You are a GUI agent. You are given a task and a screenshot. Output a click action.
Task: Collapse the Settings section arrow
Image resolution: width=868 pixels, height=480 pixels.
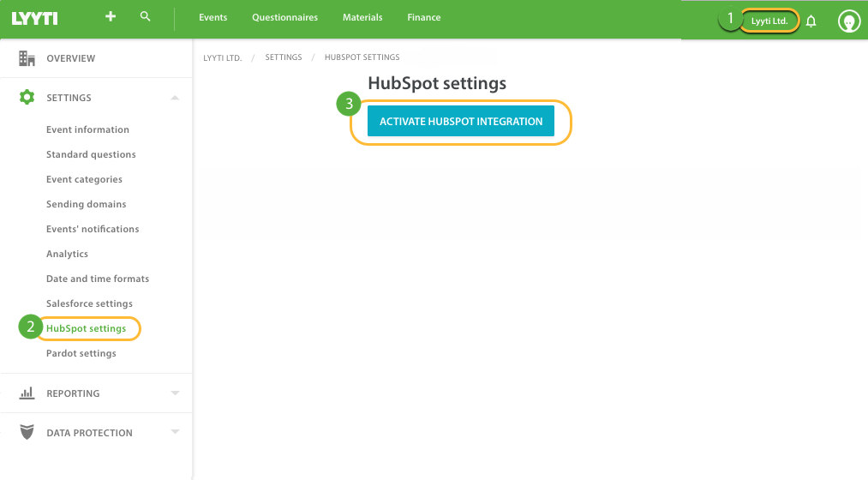click(175, 98)
